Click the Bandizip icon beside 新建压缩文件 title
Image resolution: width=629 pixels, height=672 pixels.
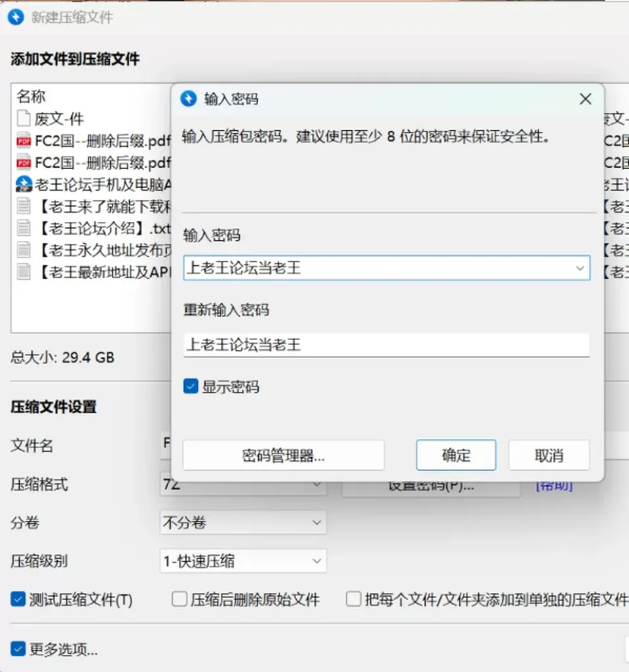16,17
